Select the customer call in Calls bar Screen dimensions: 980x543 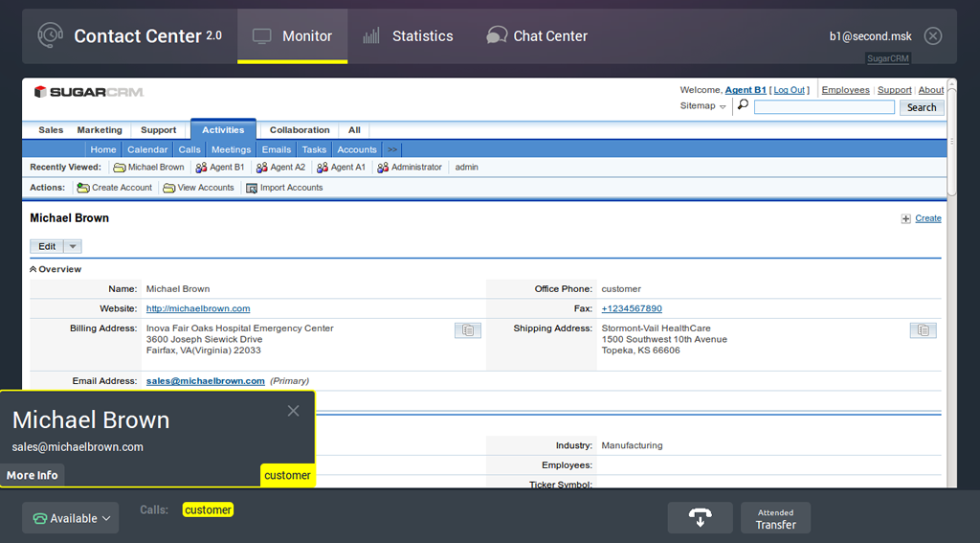click(x=208, y=509)
